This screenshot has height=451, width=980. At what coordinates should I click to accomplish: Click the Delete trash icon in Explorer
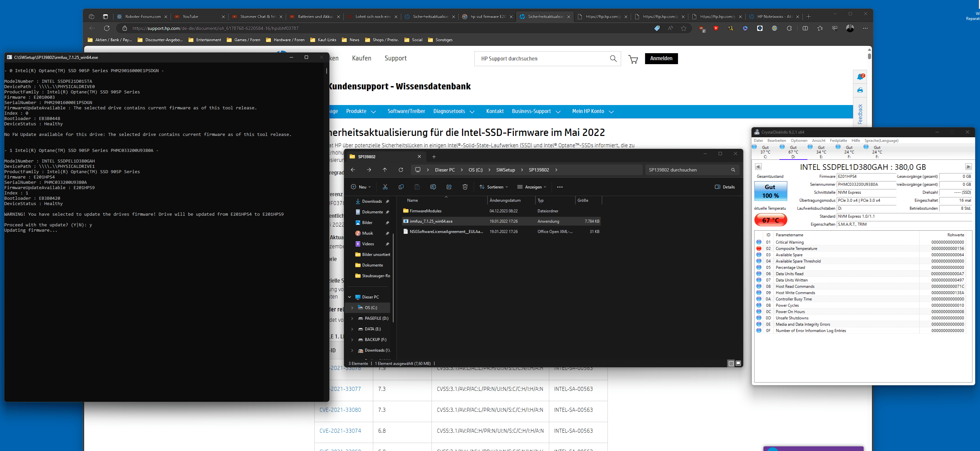pyautogui.click(x=465, y=187)
